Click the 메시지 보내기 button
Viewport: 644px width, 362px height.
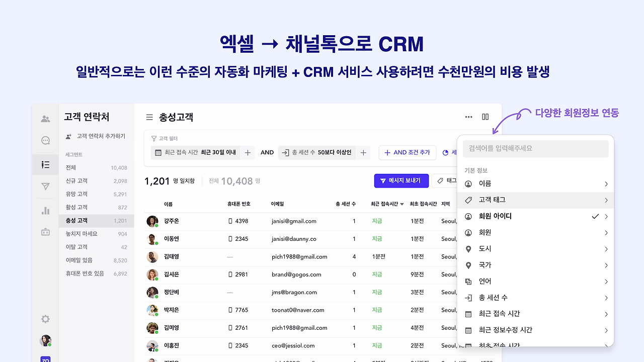pos(401,181)
